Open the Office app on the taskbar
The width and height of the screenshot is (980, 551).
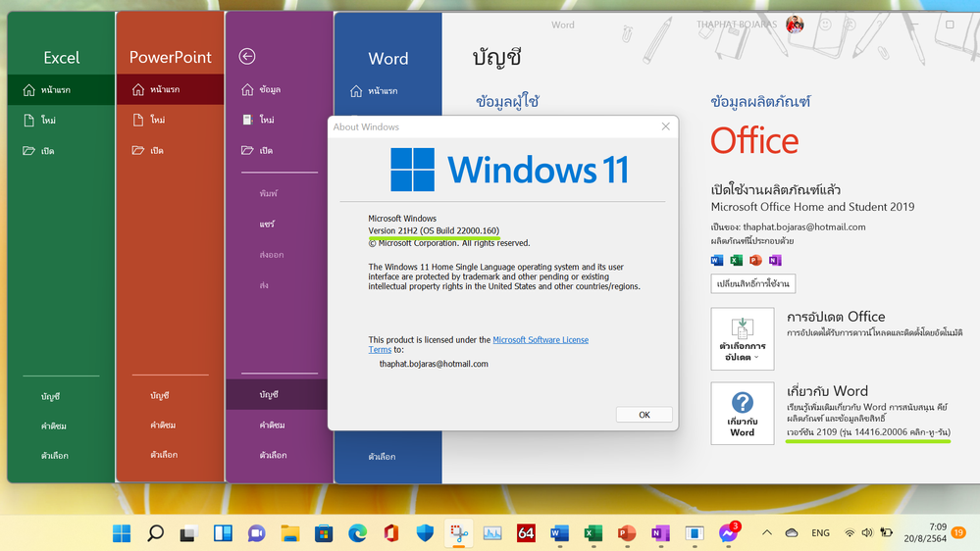point(391,533)
